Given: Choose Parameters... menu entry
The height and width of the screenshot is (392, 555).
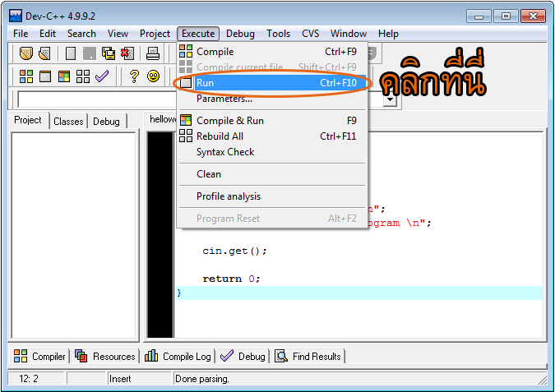Looking at the screenshot, I should pyautogui.click(x=272, y=99).
